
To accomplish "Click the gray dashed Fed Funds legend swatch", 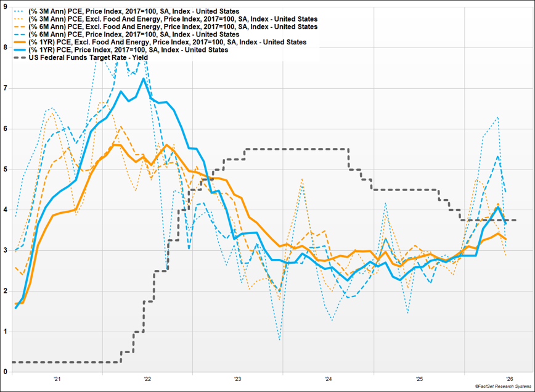I will click(x=20, y=58).
